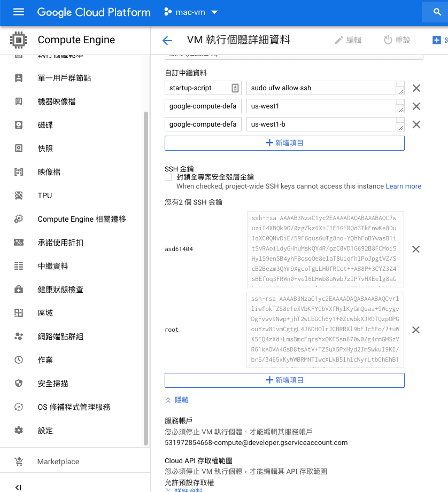Image resolution: width=448 pixels, height=492 pixels.
Task: Open 映像檔 images in sidebar
Action: coord(49,172)
